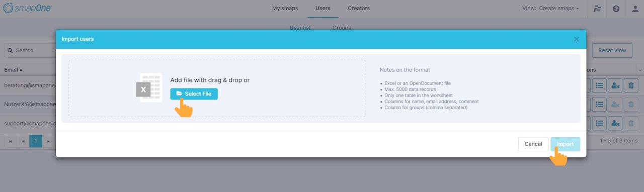The height and width of the screenshot is (192, 644).
Task: Expand the View: Create smaps dropdown
Action: click(x=557, y=9)
